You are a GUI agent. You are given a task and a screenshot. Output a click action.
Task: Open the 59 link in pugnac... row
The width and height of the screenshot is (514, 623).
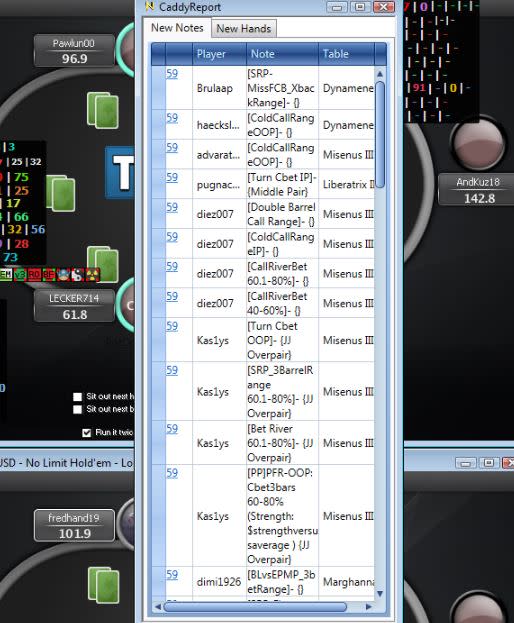[172, 178]
